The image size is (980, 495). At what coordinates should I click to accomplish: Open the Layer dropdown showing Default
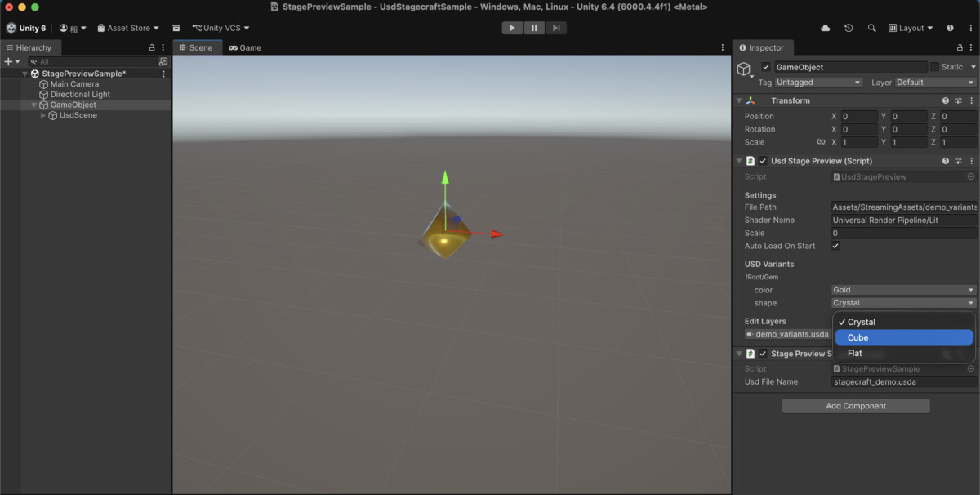click(935, 82)
